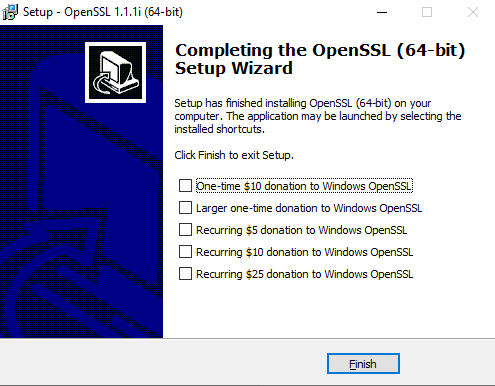Toggle the Recurring $10 donation checkbox
495x386 pixels.
[x=185, y=252]
